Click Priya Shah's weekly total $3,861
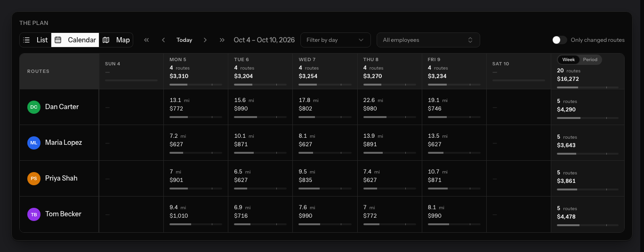The height and width of the screenshot is (252, 644). [566, 181]
